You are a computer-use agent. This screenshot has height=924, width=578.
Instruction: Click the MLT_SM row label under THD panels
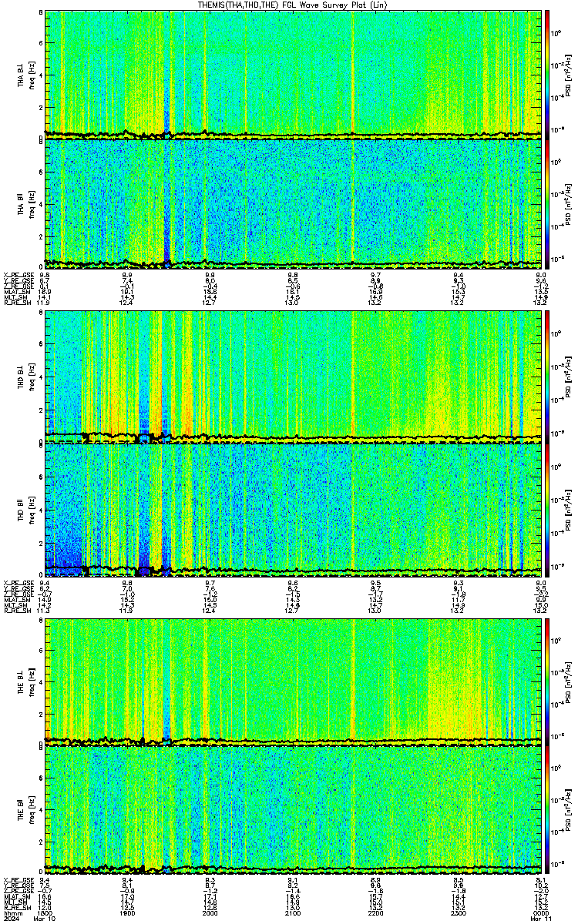pos(14,605)
